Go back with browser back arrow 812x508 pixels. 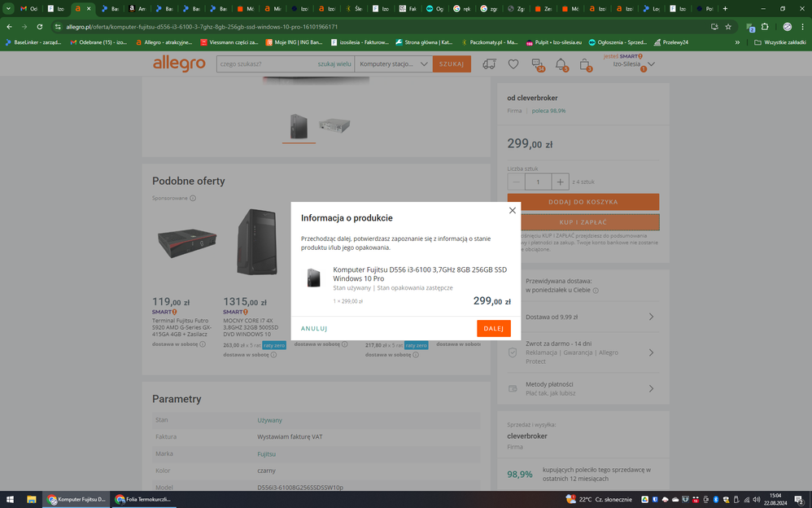click(9, 26)
